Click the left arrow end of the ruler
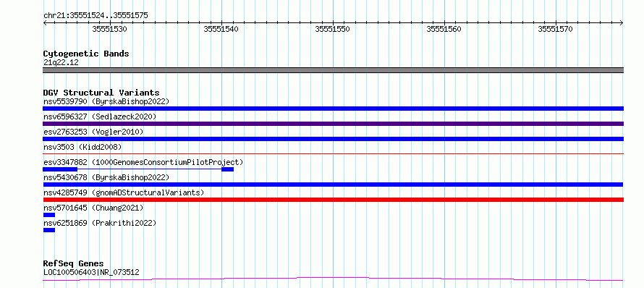The height and width of the screenshot is (288, 644). coord(45,23)
